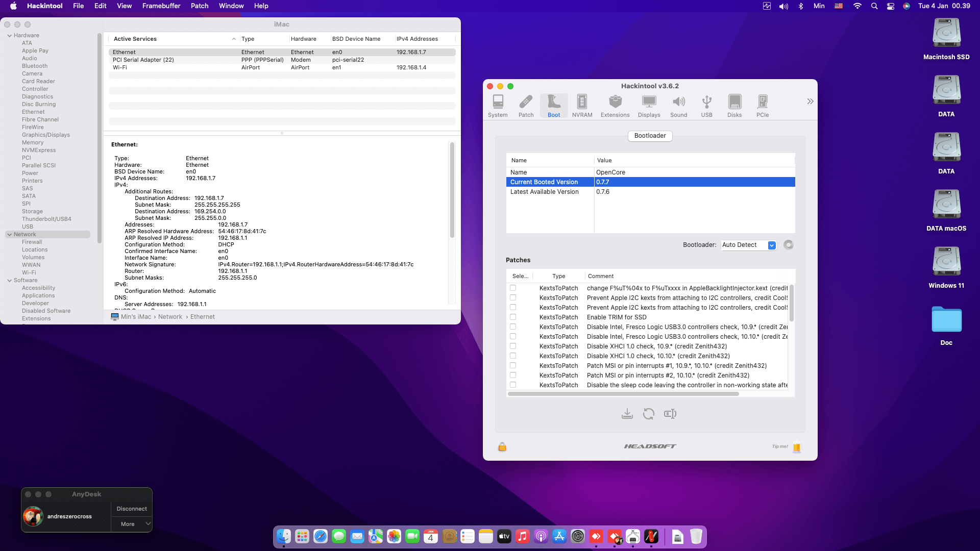
Task: Open the USB tab in Hackintool
Action: pyautogui.click(x=706, y=106)
